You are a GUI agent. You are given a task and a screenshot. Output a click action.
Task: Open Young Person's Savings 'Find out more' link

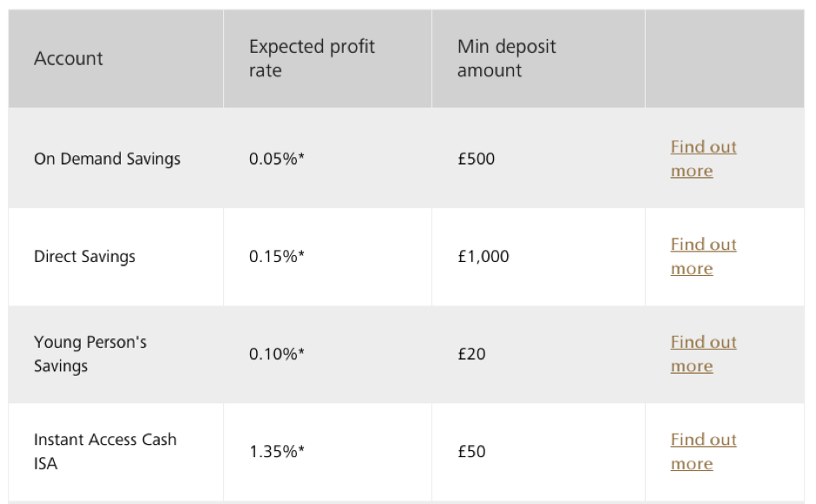pos(703,354)
